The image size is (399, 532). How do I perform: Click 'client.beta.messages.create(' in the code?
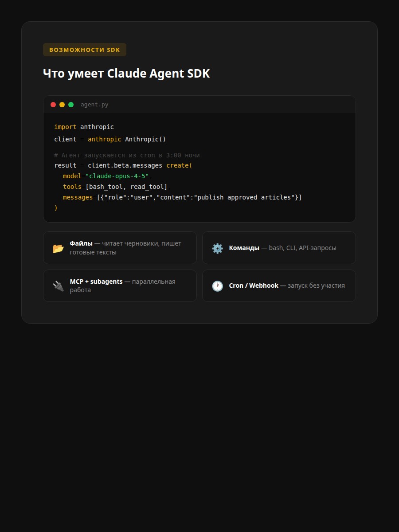(x=140, y=165)
